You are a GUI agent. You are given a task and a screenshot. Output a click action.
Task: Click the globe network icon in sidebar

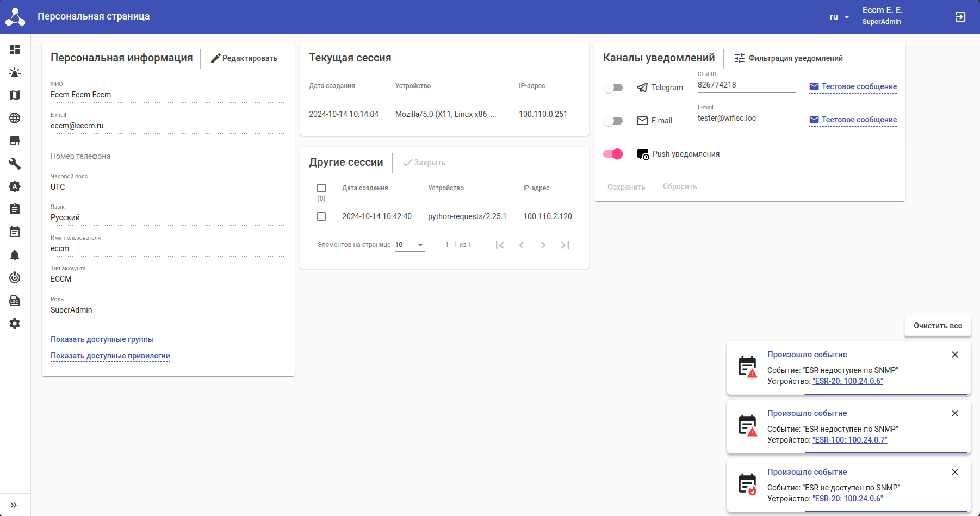click(15, 118)
